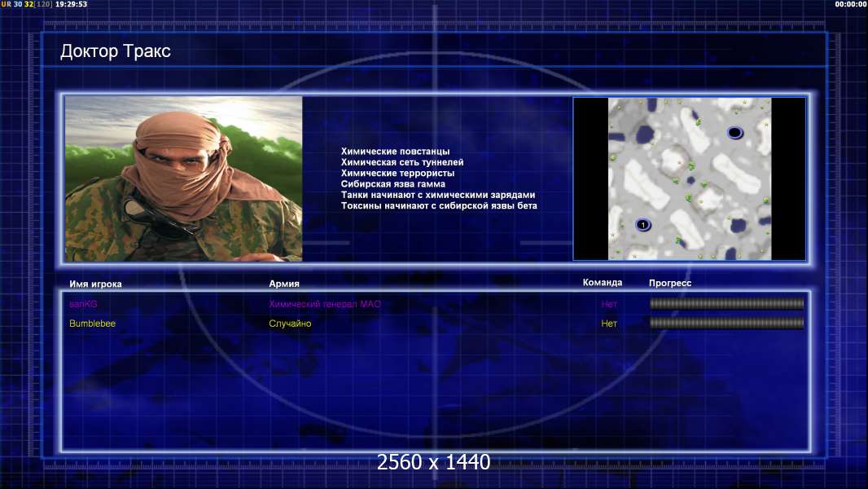Click army Химический генерал МАО
This screenshot has width=868, height=489.
[x=325, y=304]
